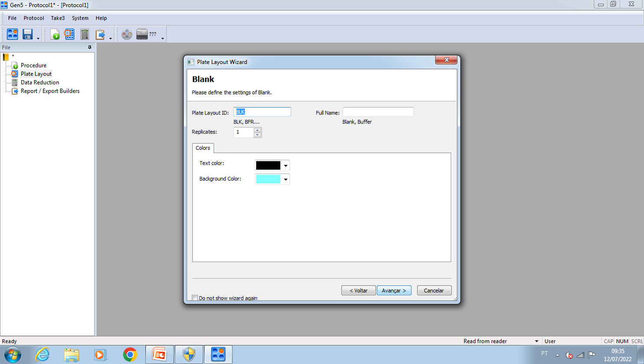Screen dimensions: 644x364
Task: Click the Replicates number field
Action: 244,132
